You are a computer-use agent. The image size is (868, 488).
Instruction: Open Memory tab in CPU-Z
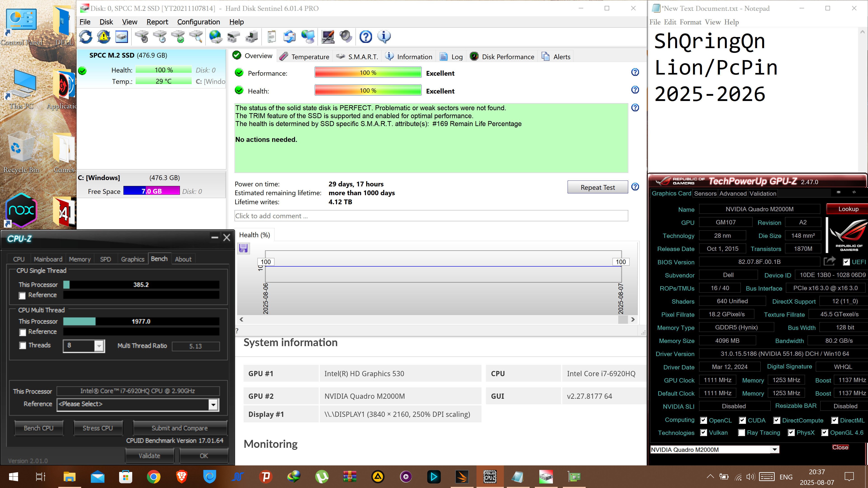(x=80, y=259)
